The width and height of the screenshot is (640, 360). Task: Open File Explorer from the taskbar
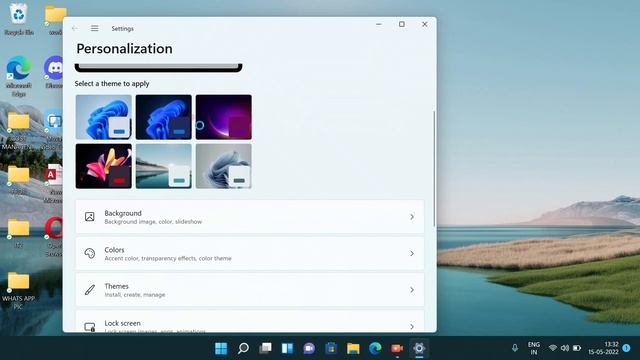pyautogui.click(x=353, y=348)
